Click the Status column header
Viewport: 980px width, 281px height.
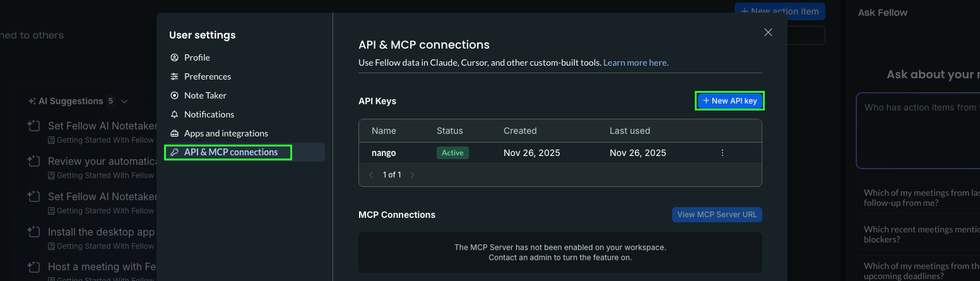(450, 131)
